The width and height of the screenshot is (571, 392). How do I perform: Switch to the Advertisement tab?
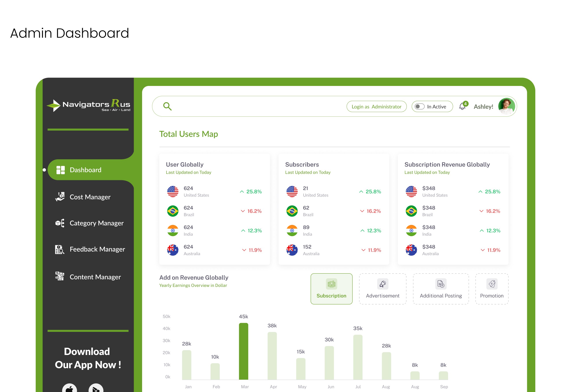click(x=383, y=289)
